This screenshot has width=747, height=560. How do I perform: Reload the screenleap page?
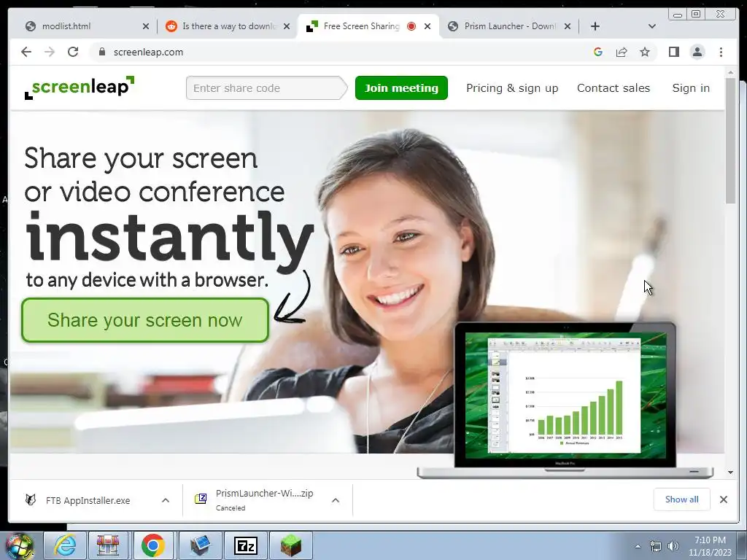73,52
